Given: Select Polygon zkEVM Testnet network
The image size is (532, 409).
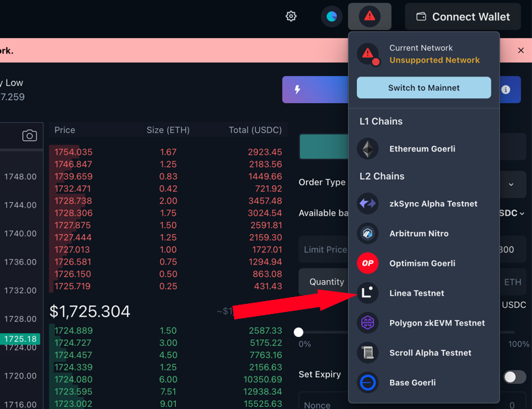Looking at the screenshot, I should pyautogui.click(x=423, y=323).
